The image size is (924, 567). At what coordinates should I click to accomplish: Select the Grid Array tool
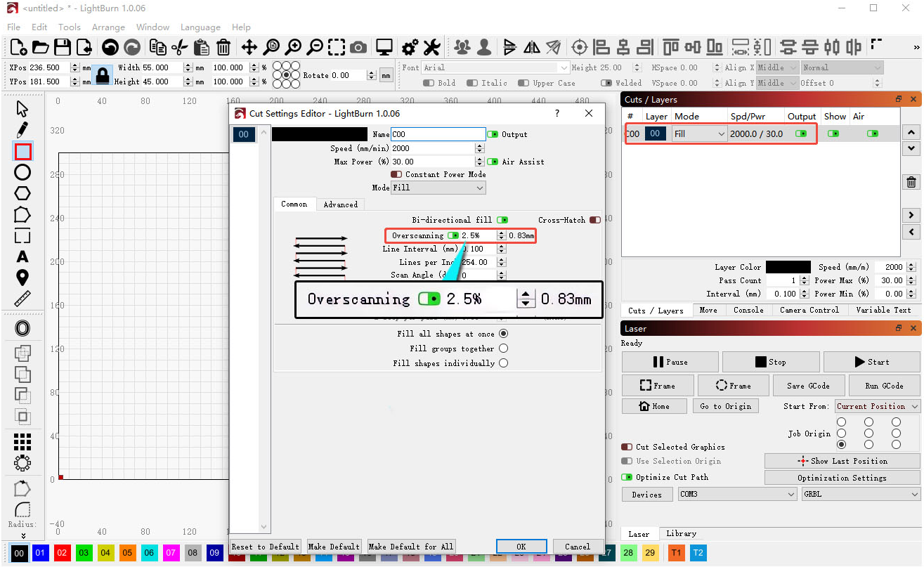22,441
